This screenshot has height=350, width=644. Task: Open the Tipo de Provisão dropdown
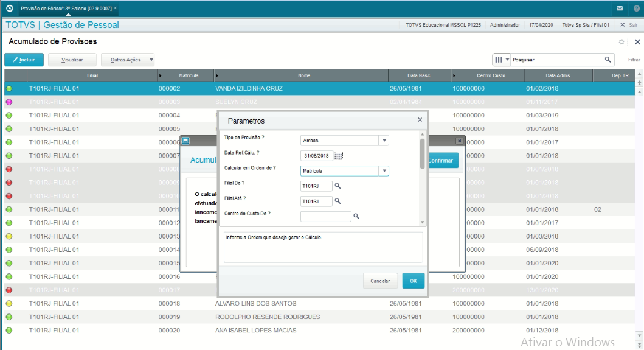pyautogui.click(x=384, y=140)
